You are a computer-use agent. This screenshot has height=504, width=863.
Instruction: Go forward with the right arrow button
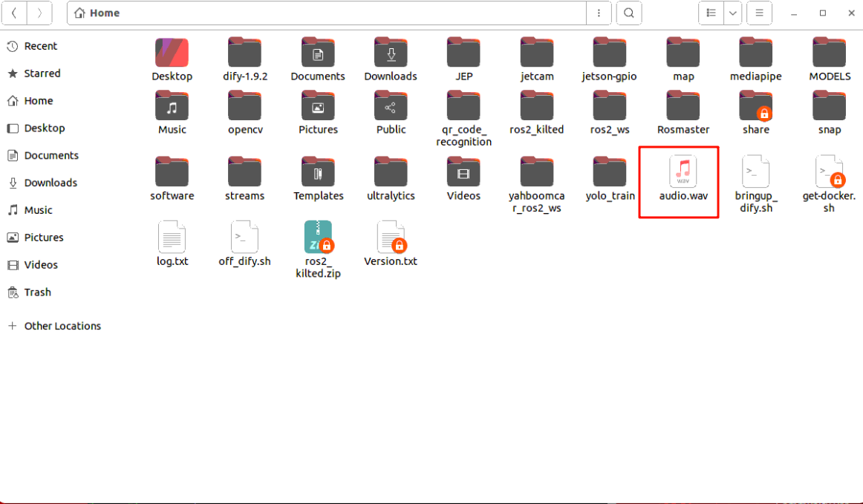click(x=39, y=13)
